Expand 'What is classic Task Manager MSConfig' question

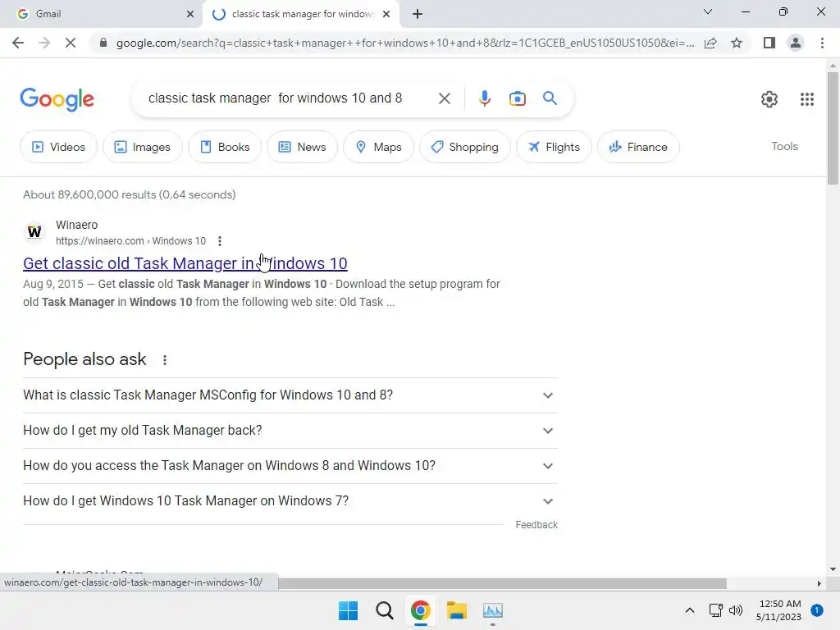[x=290, y=395]
